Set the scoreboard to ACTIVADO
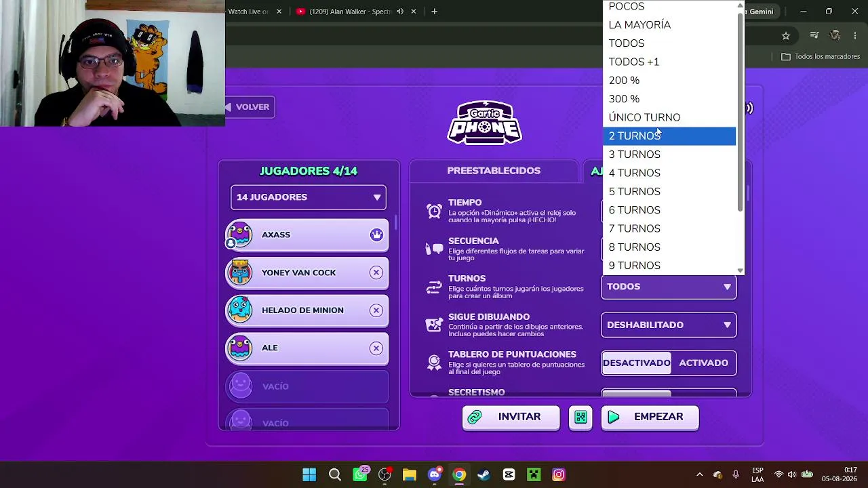Image resolution: width=868 pixels, height=488 pixels. pos(703,363)
